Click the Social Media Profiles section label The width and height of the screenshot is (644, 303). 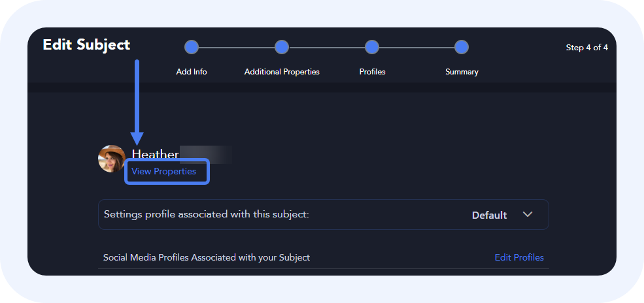click(x=207, y=257)
